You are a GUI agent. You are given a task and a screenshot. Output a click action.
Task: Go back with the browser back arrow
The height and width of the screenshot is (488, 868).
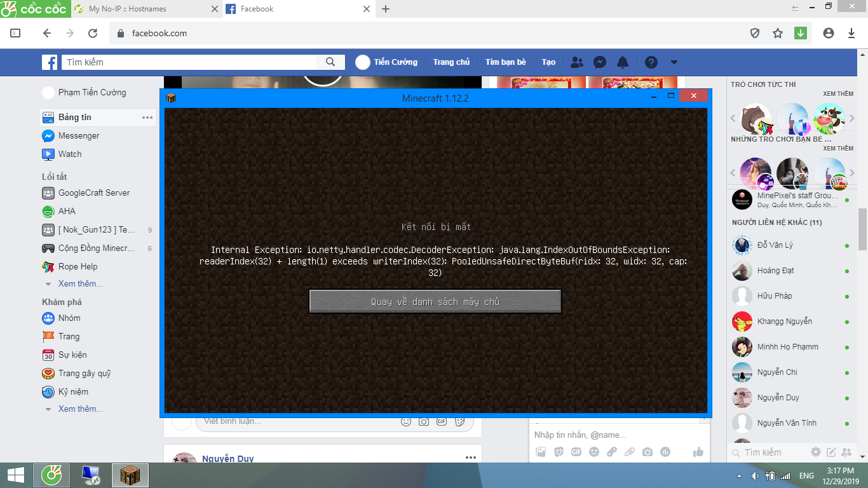click(x=47, y=33)
